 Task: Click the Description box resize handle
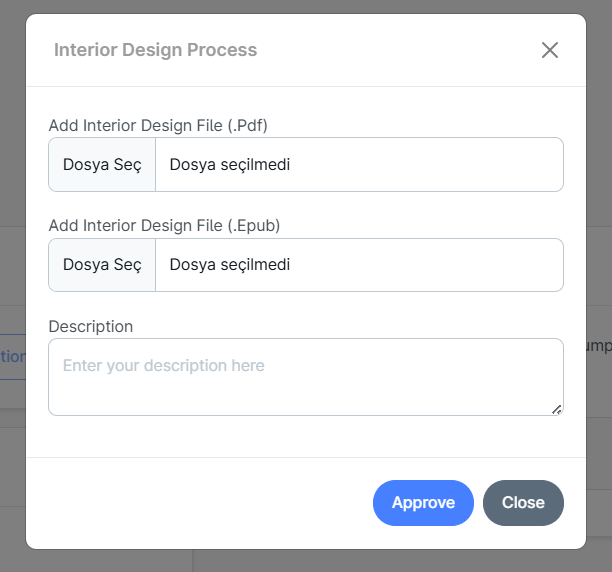pos(557,409)
